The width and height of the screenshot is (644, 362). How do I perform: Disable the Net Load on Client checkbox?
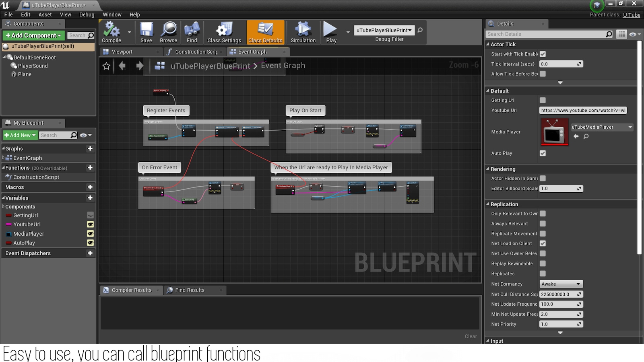point(543,243)
